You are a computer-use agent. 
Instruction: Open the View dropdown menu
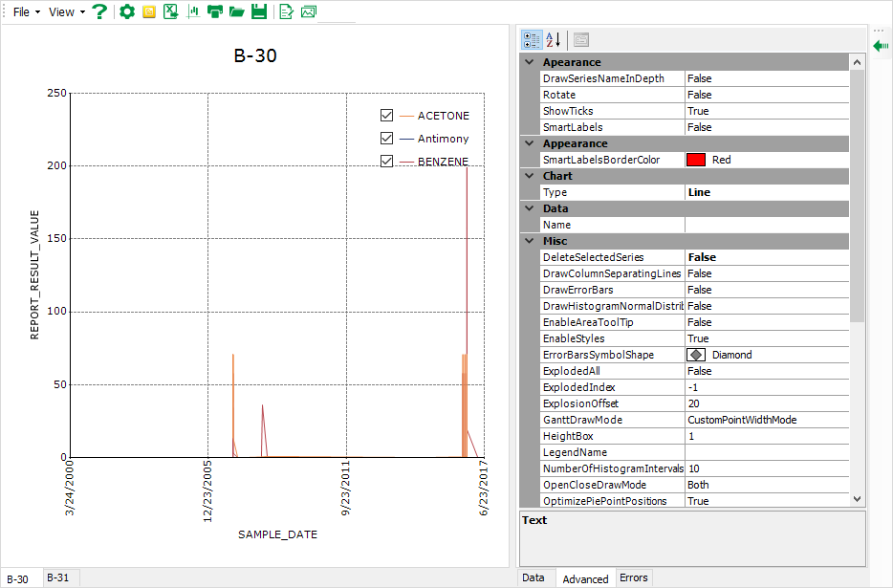click(67, 12)
